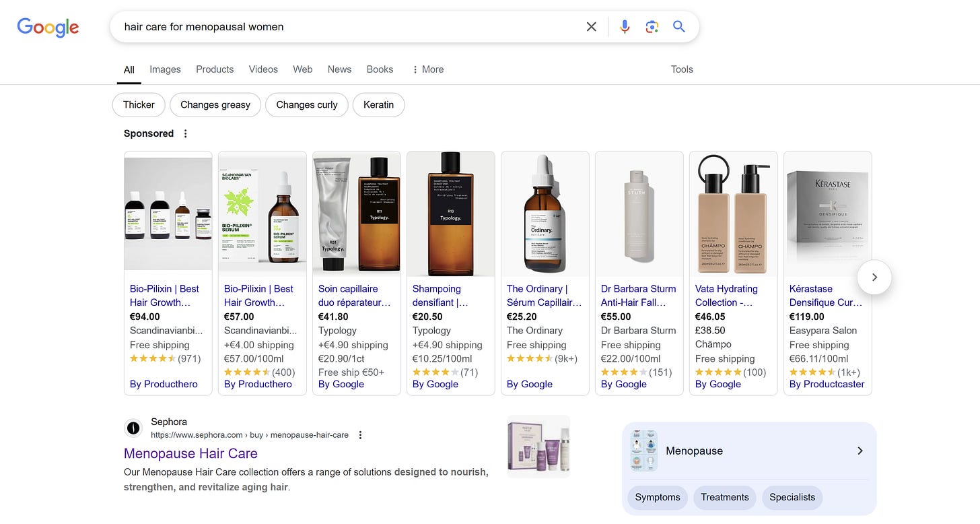Image resolution: width=980 pixels, height=524 pixels.
Task: Open Soin capillaire duo réparateur link
Action: tap(354, 296)
